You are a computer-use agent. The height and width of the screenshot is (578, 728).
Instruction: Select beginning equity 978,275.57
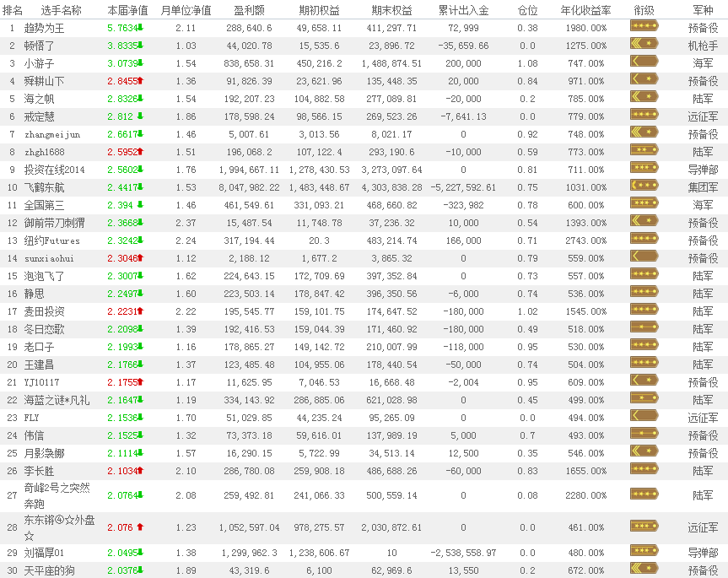[x=319, y=527]
